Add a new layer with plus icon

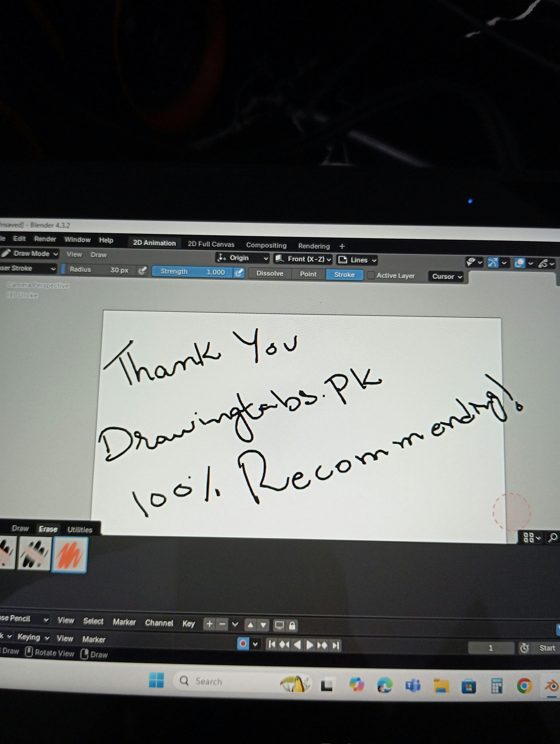pos(209,624)
